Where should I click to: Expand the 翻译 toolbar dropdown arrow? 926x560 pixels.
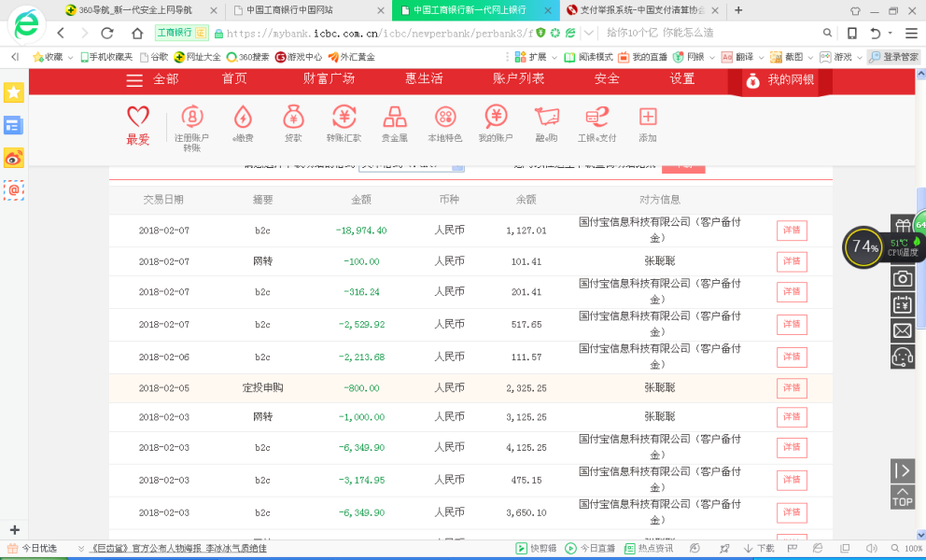(759, 57)
